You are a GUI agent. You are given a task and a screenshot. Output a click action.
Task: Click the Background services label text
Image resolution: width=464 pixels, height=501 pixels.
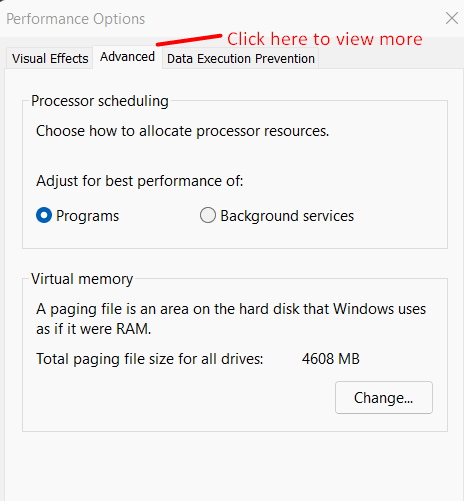287,216
